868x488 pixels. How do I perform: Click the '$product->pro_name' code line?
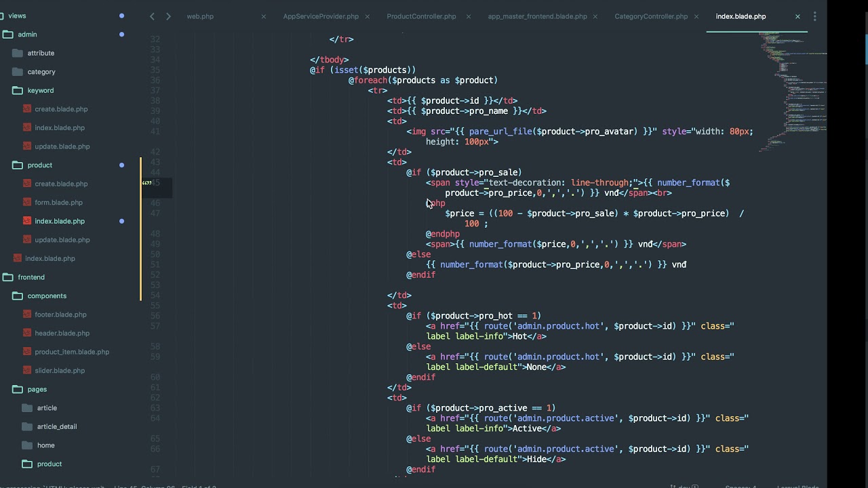coord(467,111)
